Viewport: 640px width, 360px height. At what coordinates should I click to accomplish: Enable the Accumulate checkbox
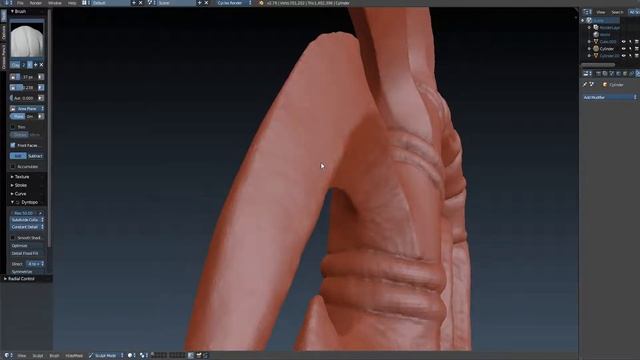(x=13, y=167)
